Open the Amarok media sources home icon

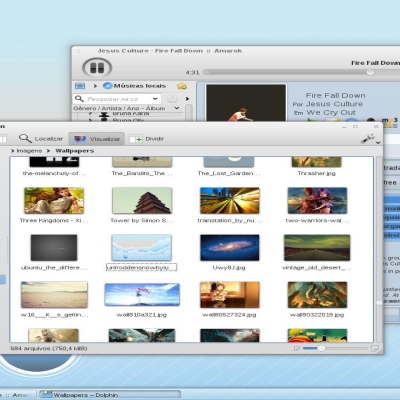pyautogui.click(x=80, y=86)
